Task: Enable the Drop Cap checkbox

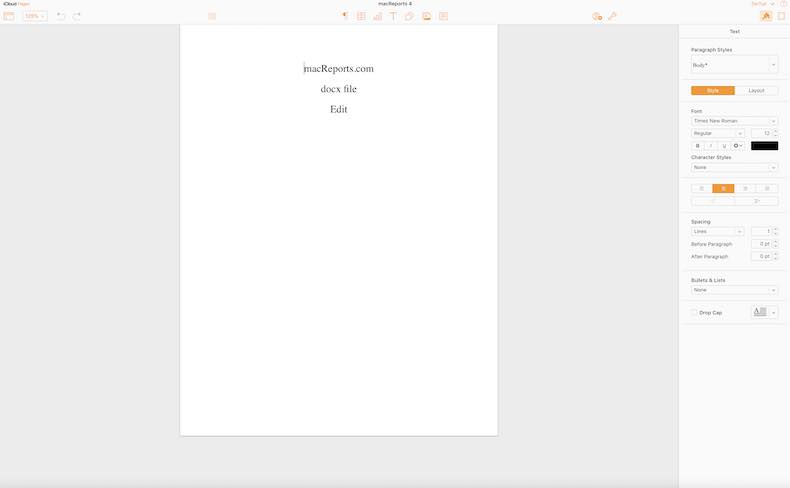Action: click(694, 312)
